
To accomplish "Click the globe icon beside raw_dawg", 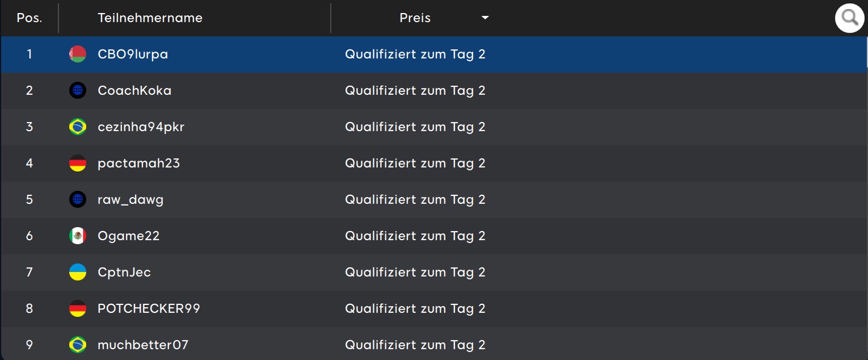I will point(78,200).
